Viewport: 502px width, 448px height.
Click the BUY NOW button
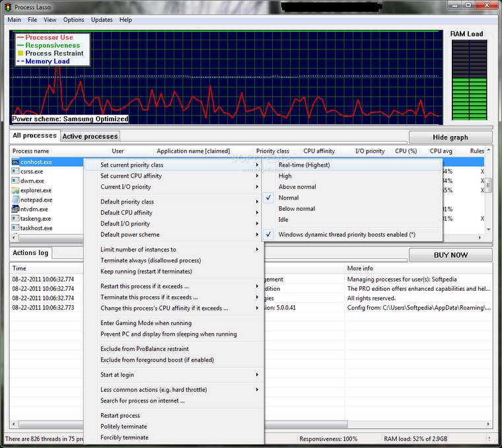(450, 255)
